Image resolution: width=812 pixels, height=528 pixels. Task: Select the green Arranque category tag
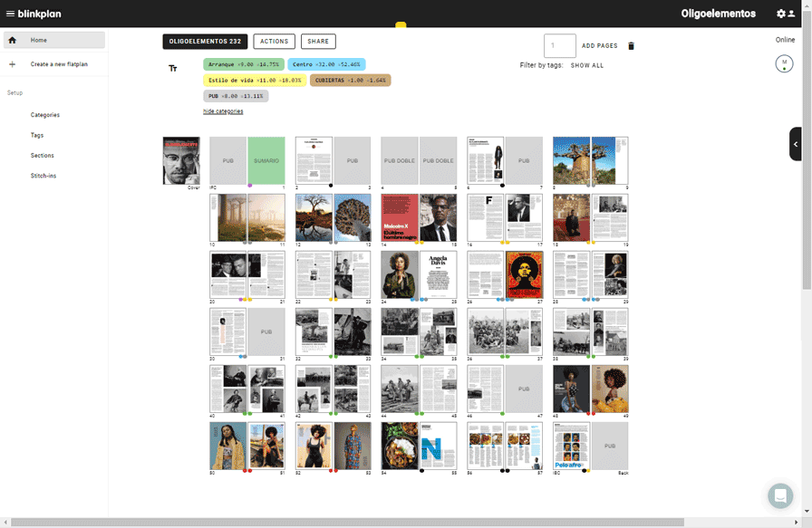244,64
